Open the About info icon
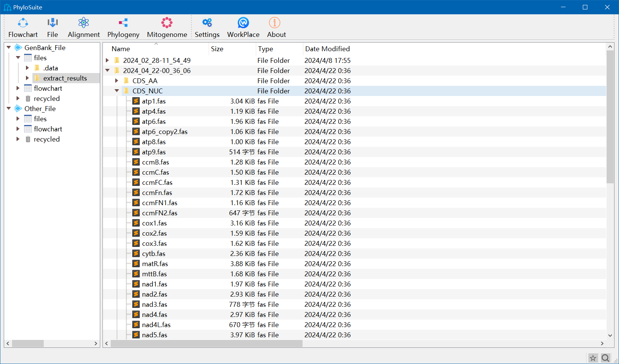Image resolution: width=619 pixels, height=364 pixels. [275, 23]
